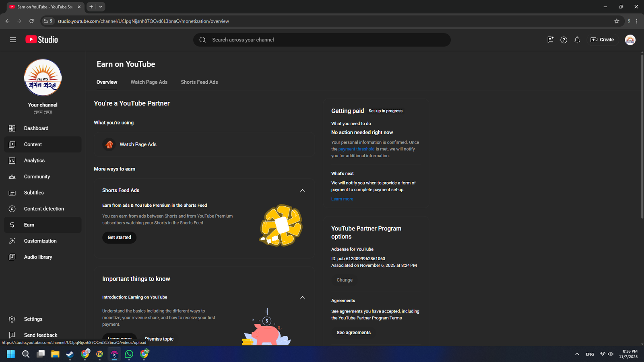
Task: Open Chrome's three-dot menu
Action: [636, 21]
